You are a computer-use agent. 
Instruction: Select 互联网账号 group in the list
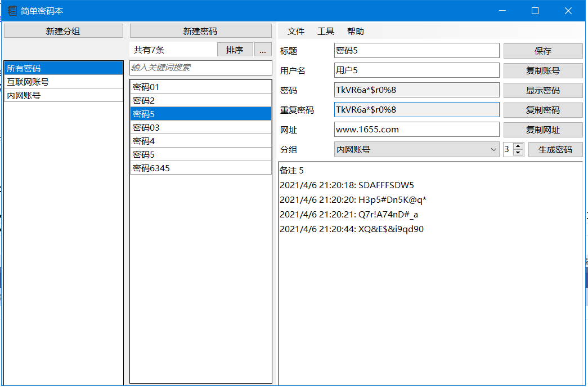pyautogui.click(x=63, y=82)
